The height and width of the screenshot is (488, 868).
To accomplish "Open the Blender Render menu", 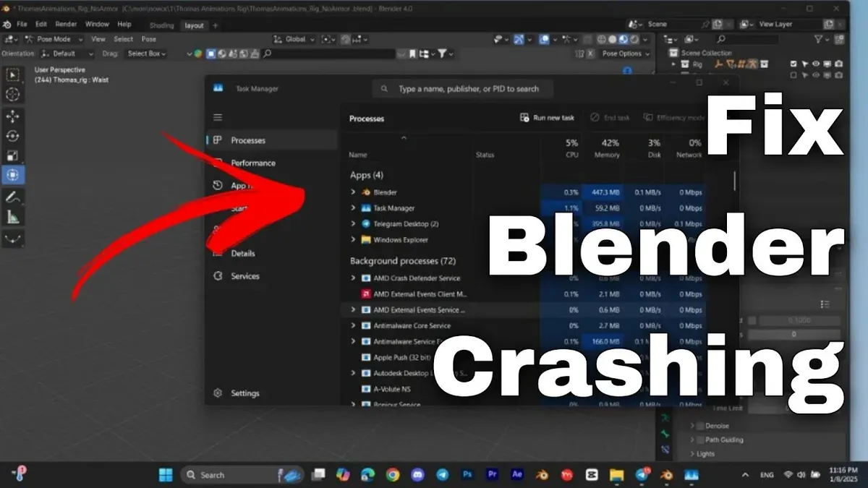I will click(x=66, y=24).
